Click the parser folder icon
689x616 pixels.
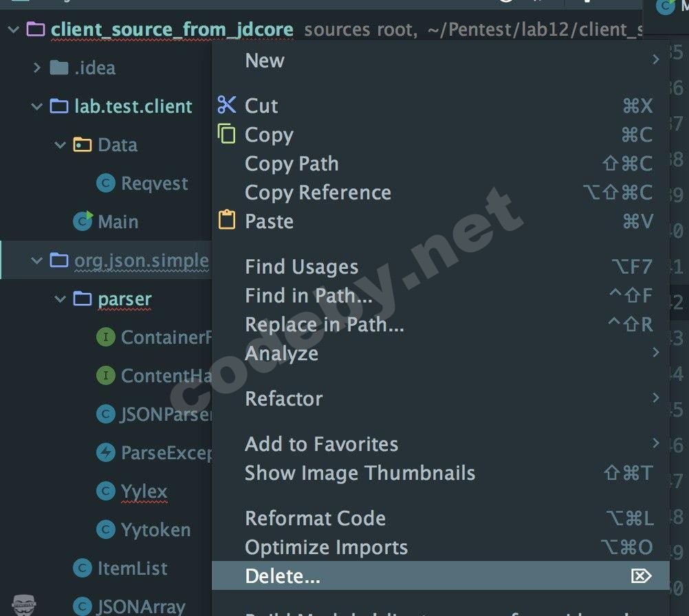click(82, 299)
